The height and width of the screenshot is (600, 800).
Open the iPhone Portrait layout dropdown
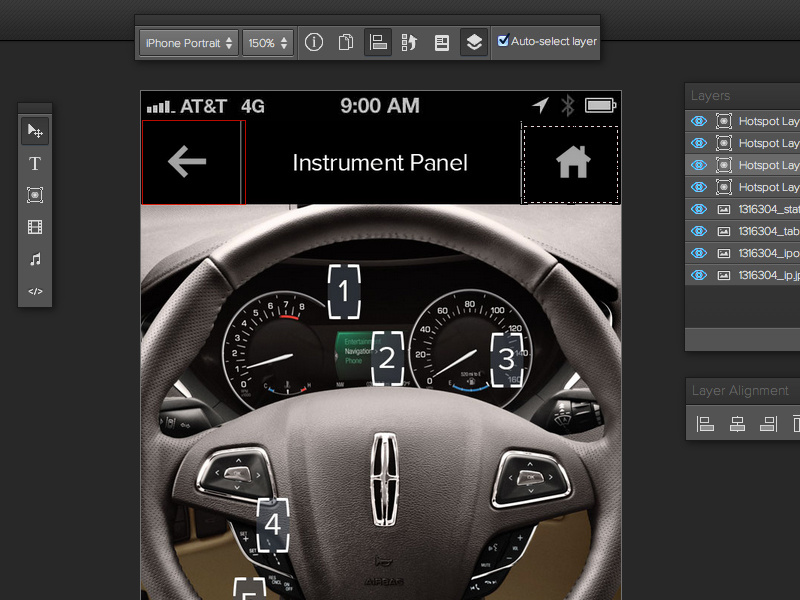coord(188,43)
